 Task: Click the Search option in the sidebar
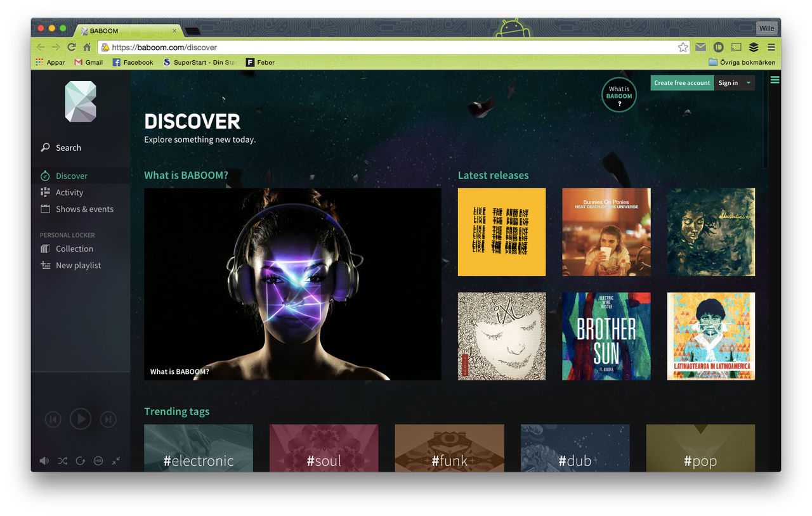click(x=68, y=148)
